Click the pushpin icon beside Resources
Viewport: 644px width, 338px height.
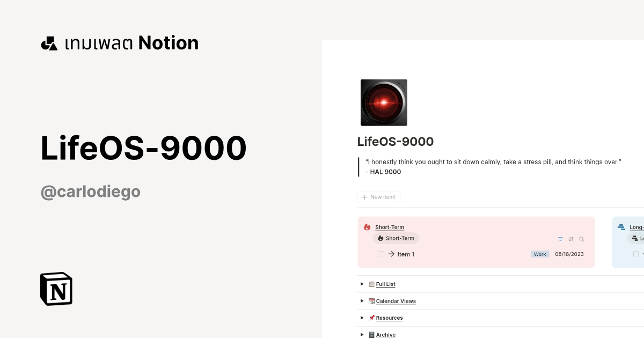371,318
